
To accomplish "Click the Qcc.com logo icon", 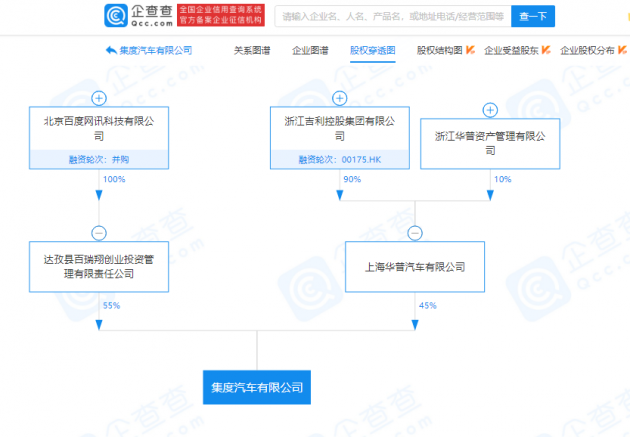I will click(x=116, y=16).
